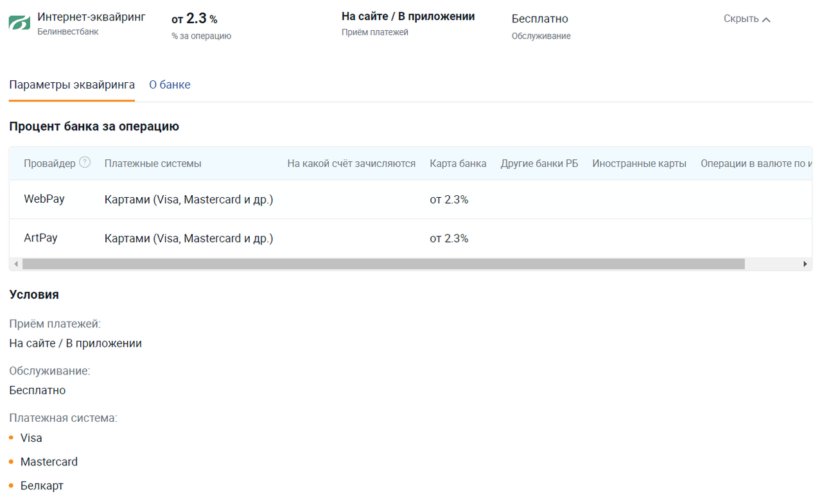Click the Белкарт payment system list item

point(42,486)
